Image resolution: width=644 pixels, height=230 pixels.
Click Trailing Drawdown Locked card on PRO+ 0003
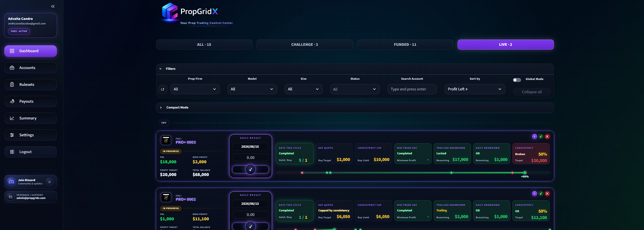pos(452,154)
